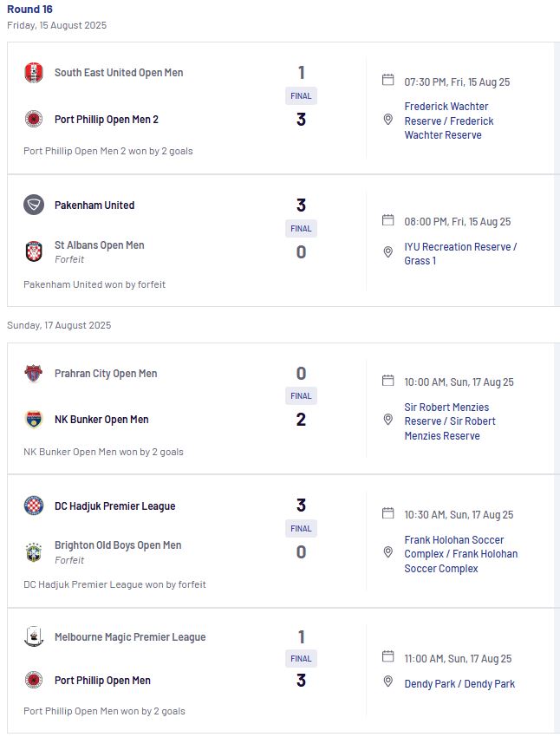
Task: Click the calendar icon for 07:30 PM match
Action: [x=388, y=80]
